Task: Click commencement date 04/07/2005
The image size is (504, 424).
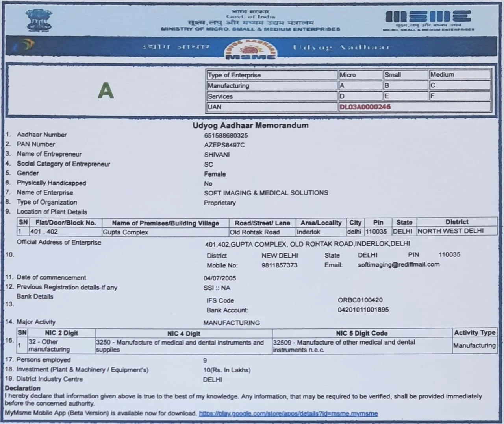Action: 220,278
